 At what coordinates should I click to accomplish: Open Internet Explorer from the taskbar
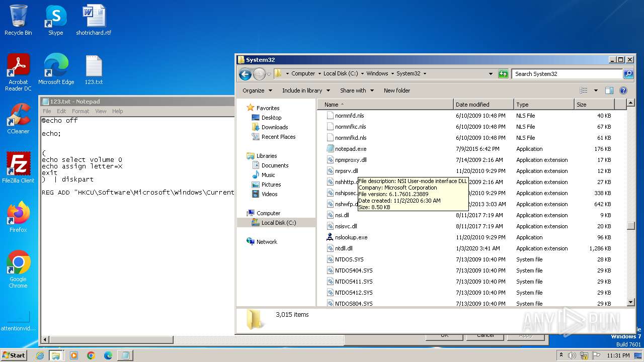(40, 355)
